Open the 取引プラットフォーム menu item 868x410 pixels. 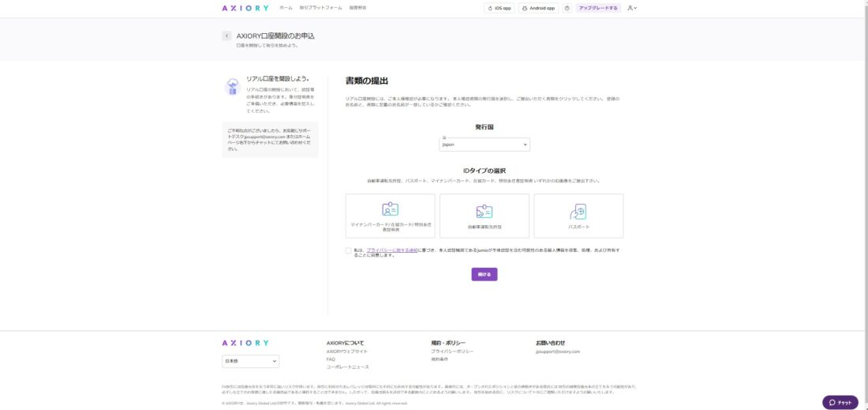pyautogui.click(x=320, y=8)
